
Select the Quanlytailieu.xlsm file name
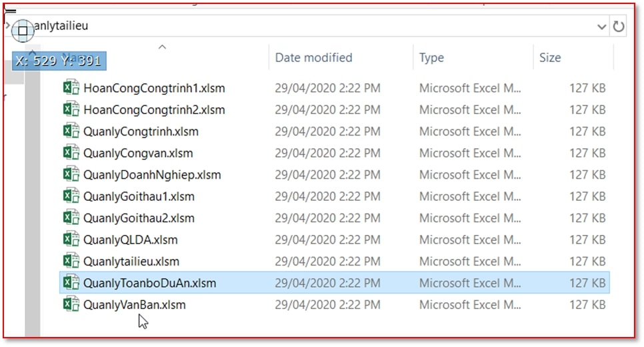click(x=131, y=262)
